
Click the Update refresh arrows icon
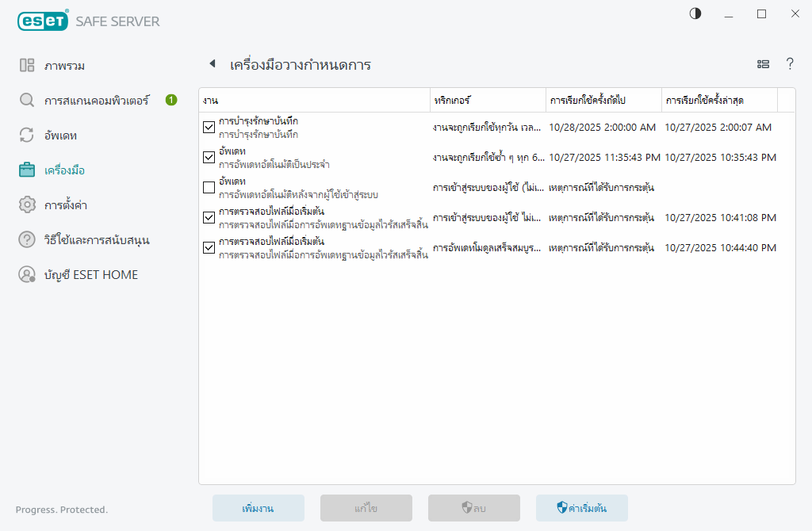pos(27,136)
